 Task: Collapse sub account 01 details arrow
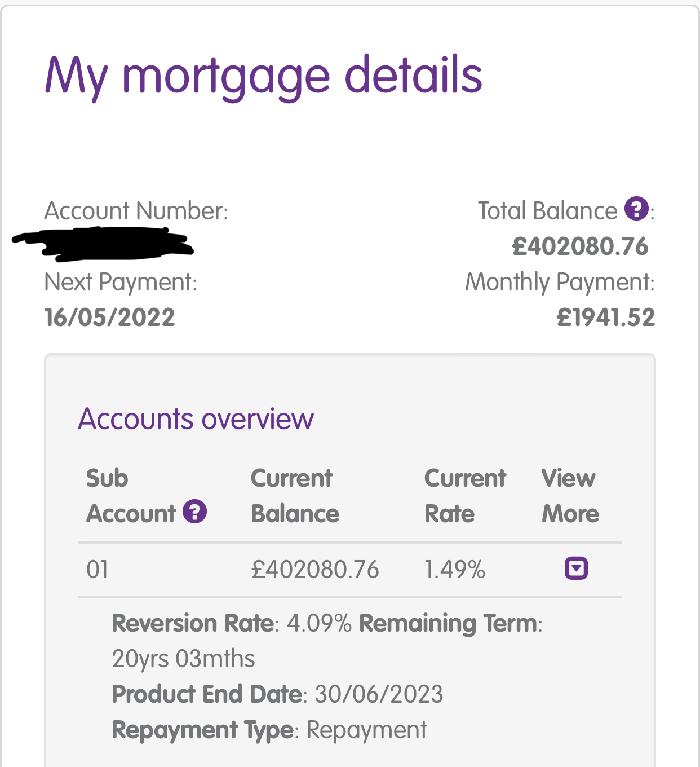576,568
